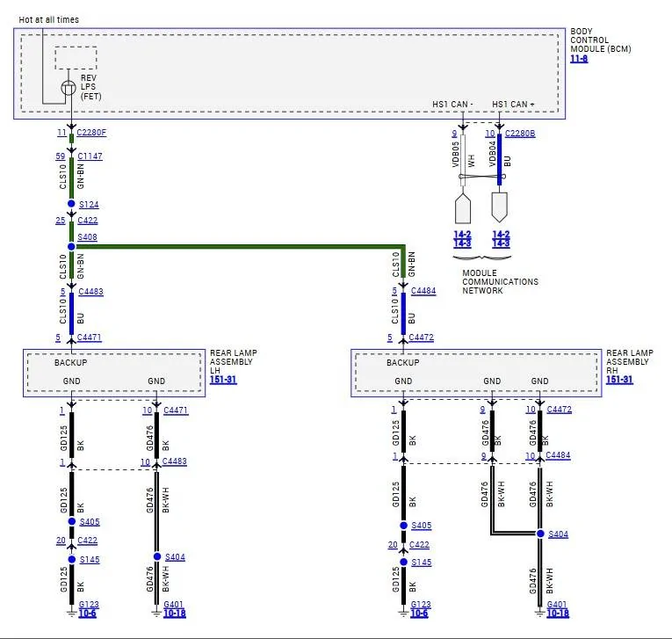This screenshot has width=672, height=639.
Task: Click the S124 splice dot
Action: 71,204
